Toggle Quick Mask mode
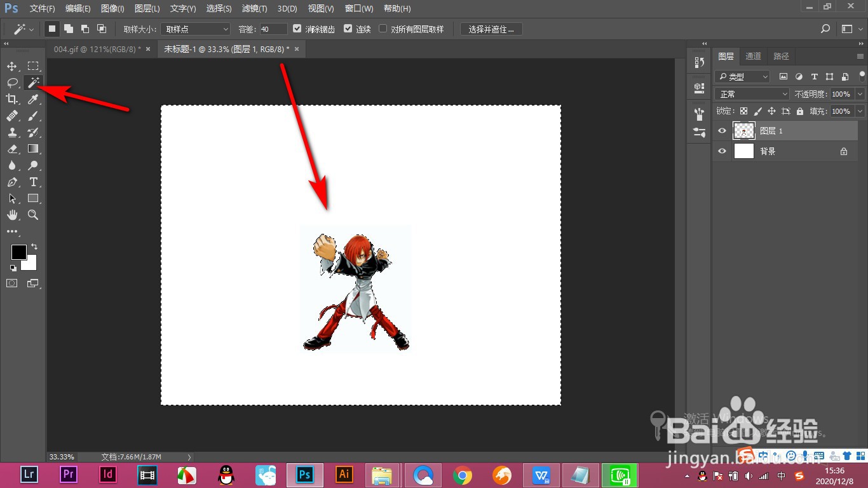 pyautogui.click(x=12, y=283)
